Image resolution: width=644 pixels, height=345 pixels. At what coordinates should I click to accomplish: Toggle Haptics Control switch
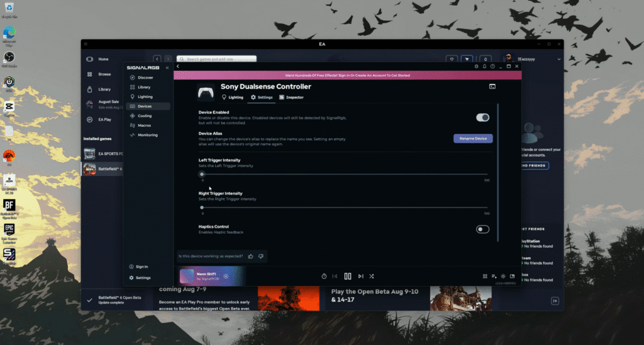[482, 229]
